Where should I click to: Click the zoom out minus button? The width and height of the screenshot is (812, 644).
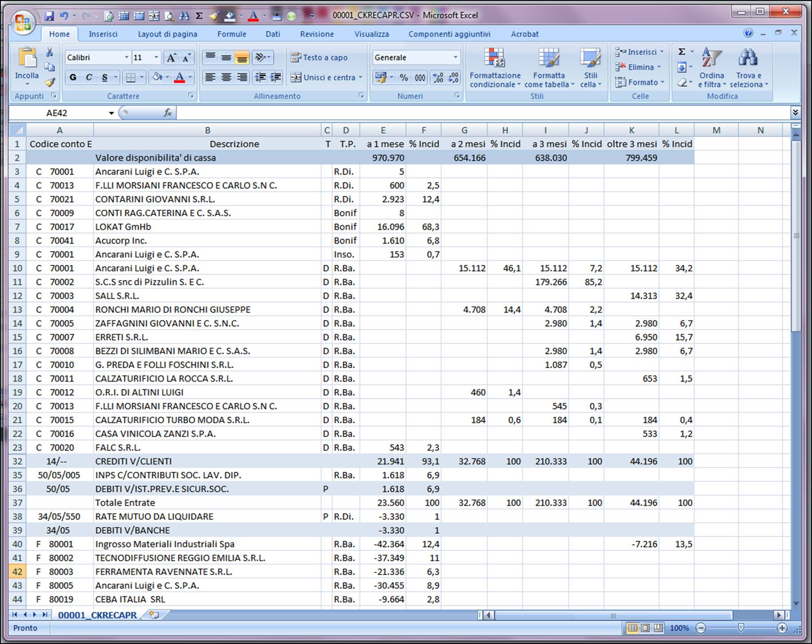(x=700, y=628)
